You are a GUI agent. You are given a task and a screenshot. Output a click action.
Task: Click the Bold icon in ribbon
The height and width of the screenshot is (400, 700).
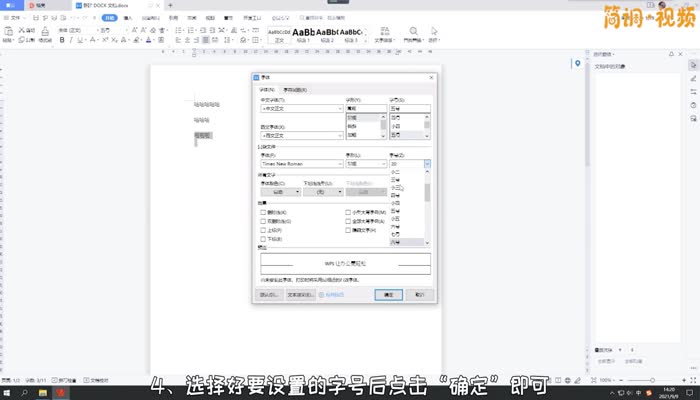pos(62,40)
